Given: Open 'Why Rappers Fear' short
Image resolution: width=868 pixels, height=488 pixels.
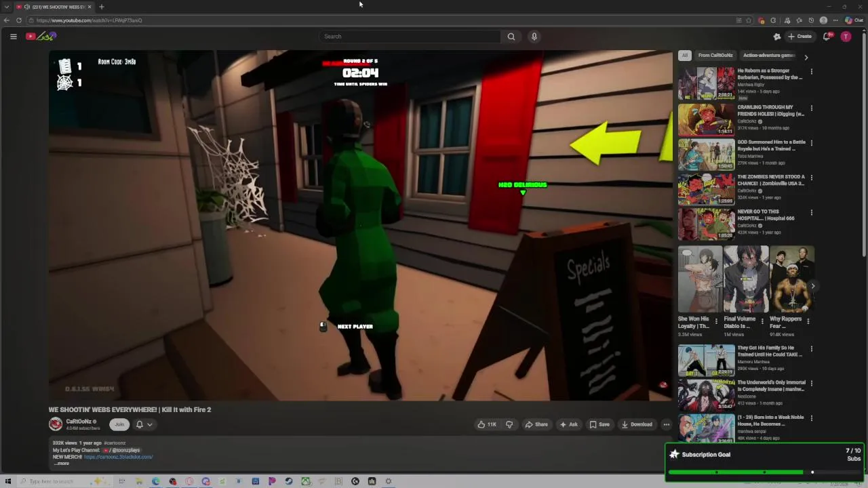Looking at the screenshot, I should pos(792,279).
